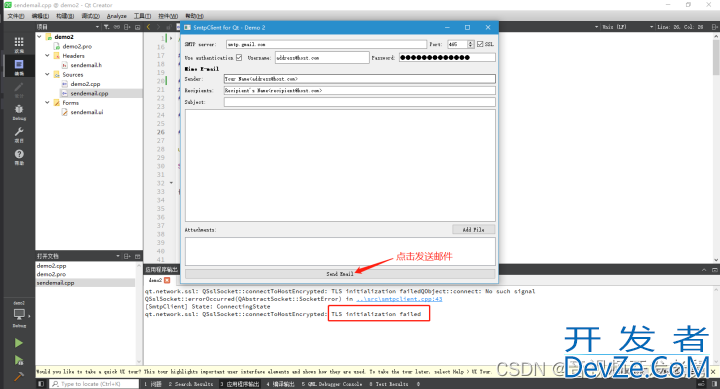This screenshot has height=389, width=720.
Task: Open the Projects view dropdown
Action: 97,27
